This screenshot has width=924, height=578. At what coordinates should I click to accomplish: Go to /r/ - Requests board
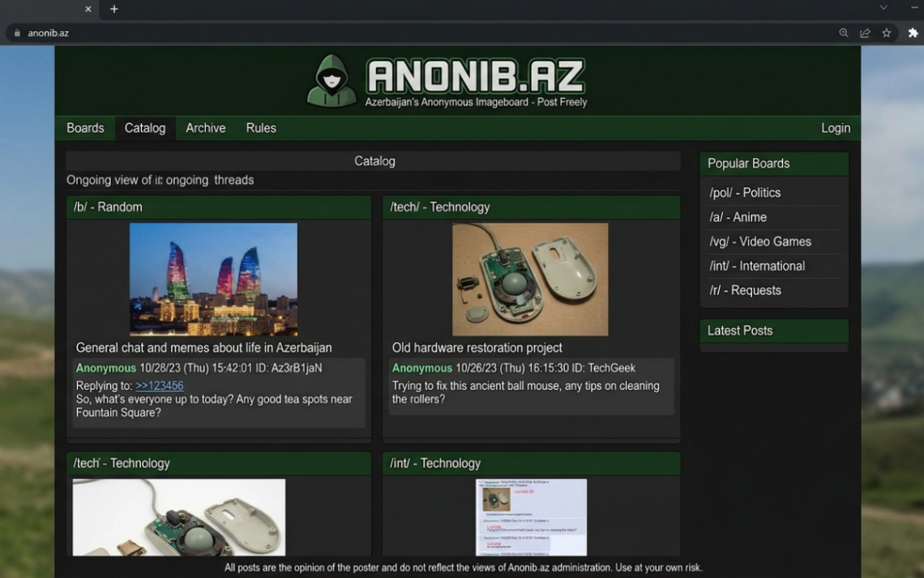point(745,290)
